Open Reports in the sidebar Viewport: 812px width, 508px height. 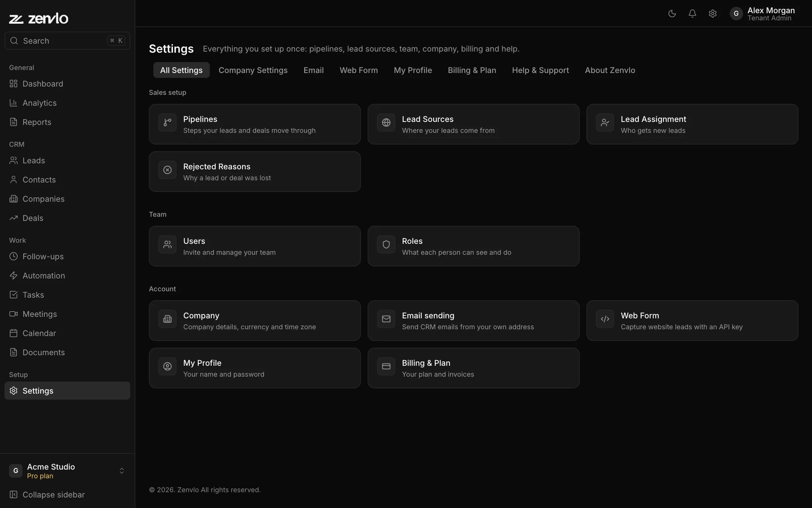pos(67,122)
